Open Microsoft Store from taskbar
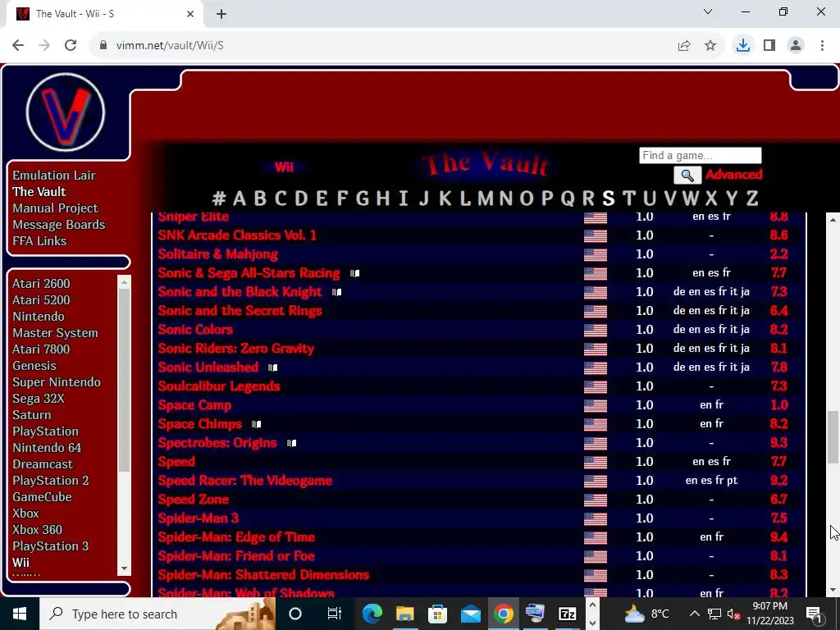Viewport: 840px width, 630px height. pos(438,614)
